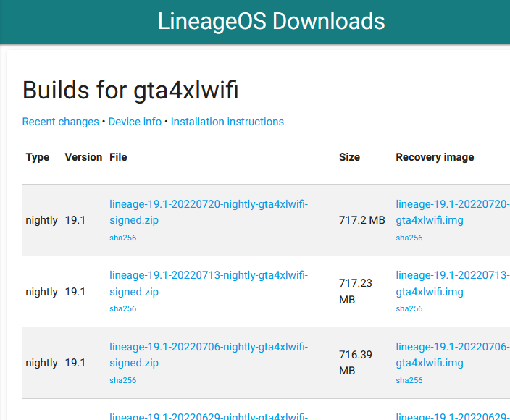Select nightly type in 20220720 row
Screen dimensions: 510x420
(x=41, y=220)
